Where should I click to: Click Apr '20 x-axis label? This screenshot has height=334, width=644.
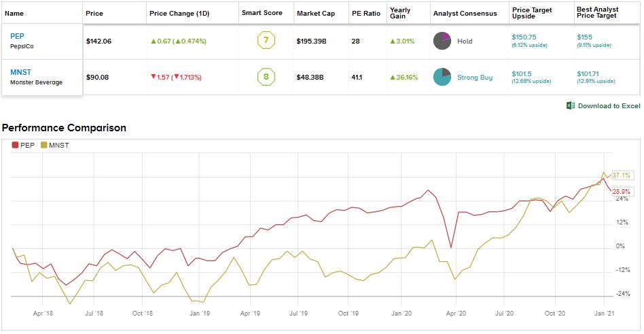(455, 314)
